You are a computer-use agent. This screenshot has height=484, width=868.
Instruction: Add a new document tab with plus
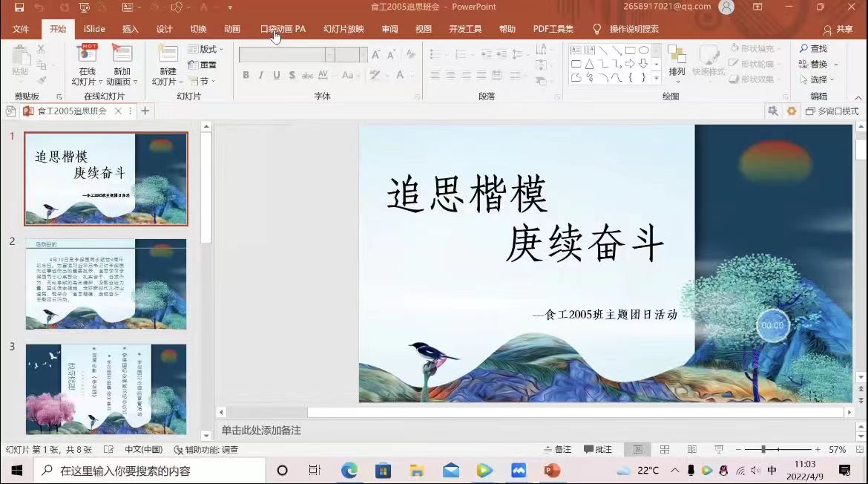[x=145, y=111]
